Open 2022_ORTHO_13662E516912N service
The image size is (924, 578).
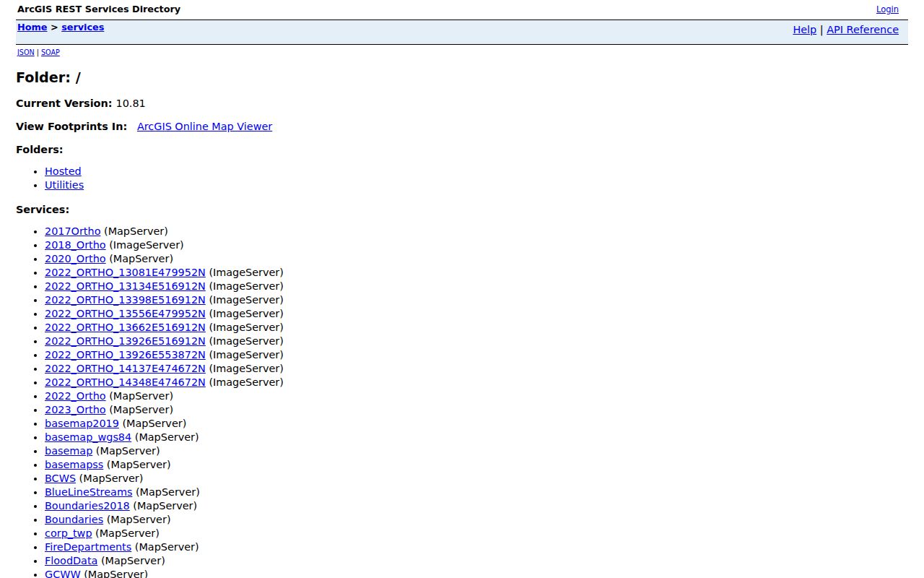coord(125,327)
